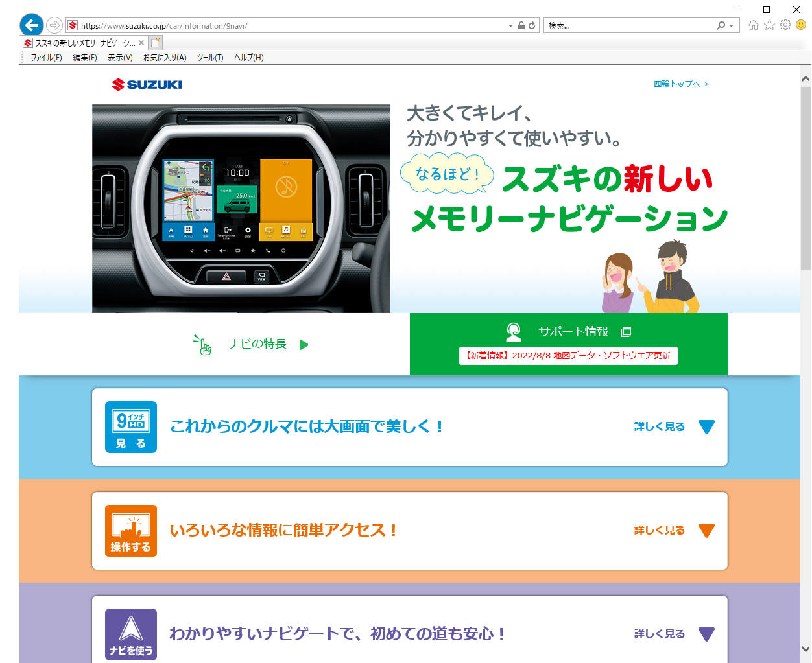812x663 pixels.
Task: Click the 9インチHD 見る icon
Action: coord(131,427)
